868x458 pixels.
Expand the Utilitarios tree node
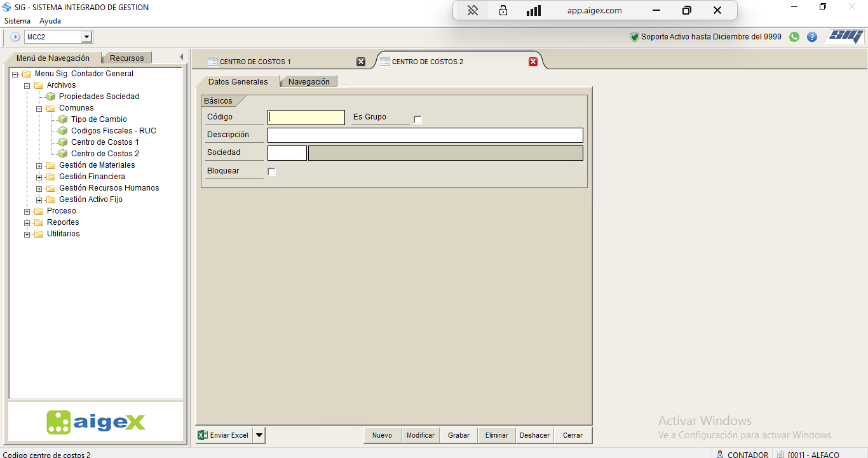(x=27, y=234)
